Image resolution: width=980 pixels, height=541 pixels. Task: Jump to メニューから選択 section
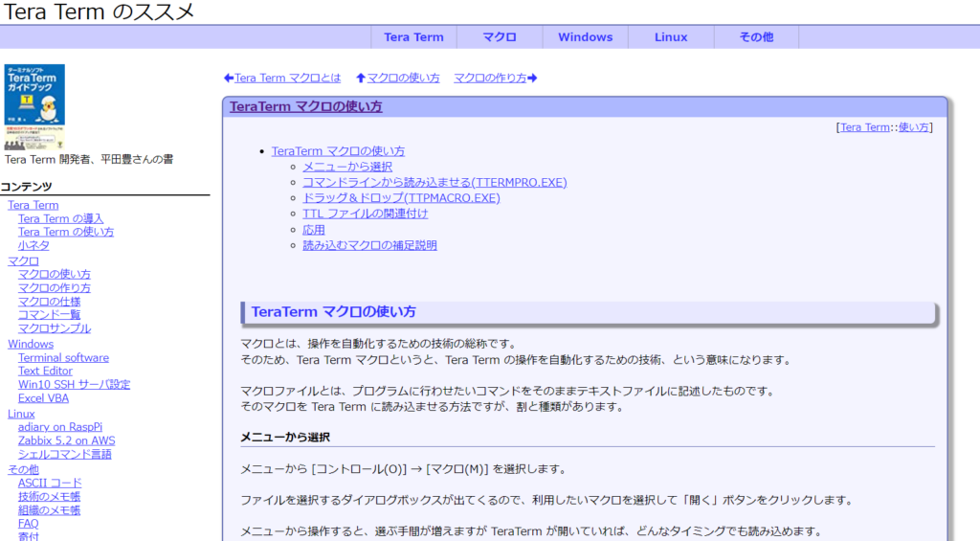tap(347, 167)
